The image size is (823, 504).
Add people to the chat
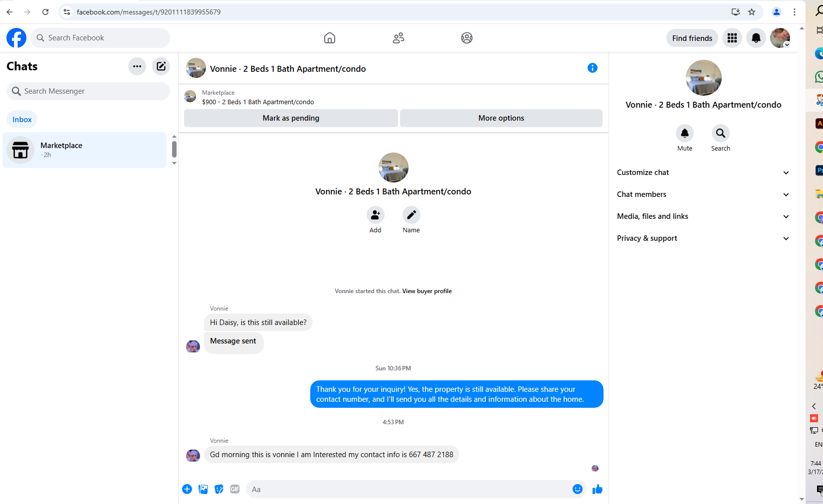(x=376, y=215)
